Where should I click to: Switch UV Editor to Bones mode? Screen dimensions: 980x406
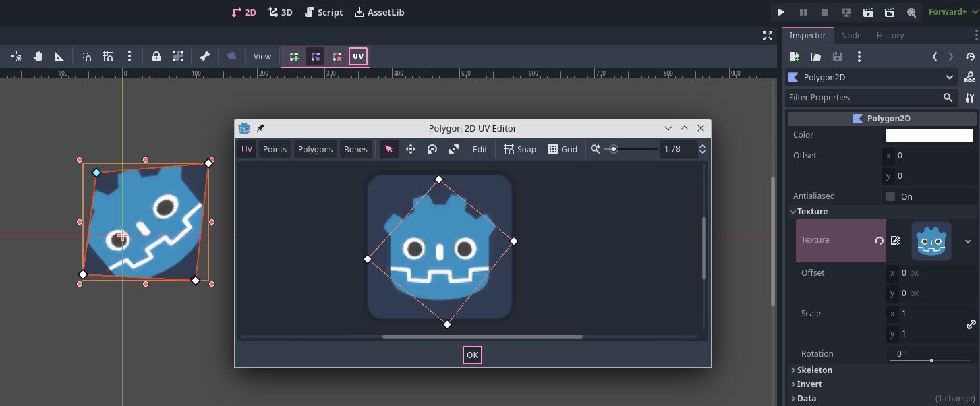pos(356,149)
